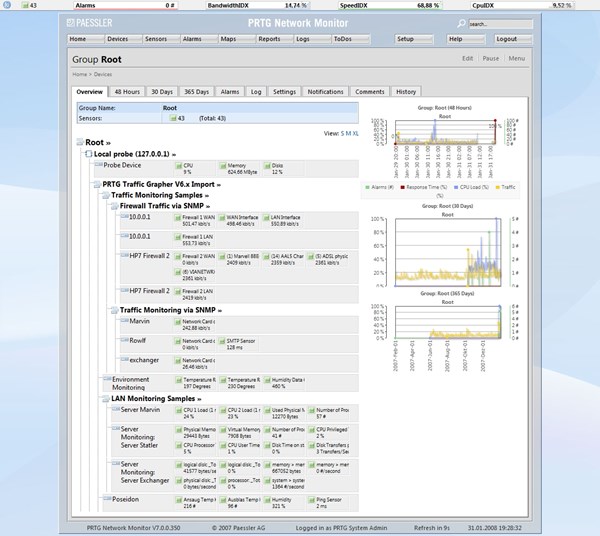
Task: Open the Notifications tab
Action: pos(325,91)
